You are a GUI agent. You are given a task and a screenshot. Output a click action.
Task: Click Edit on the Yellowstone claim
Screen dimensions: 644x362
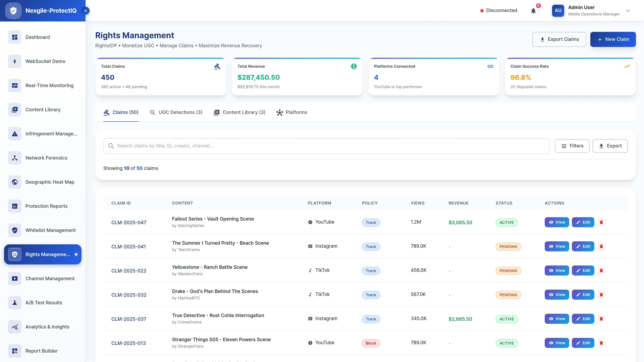583,270
